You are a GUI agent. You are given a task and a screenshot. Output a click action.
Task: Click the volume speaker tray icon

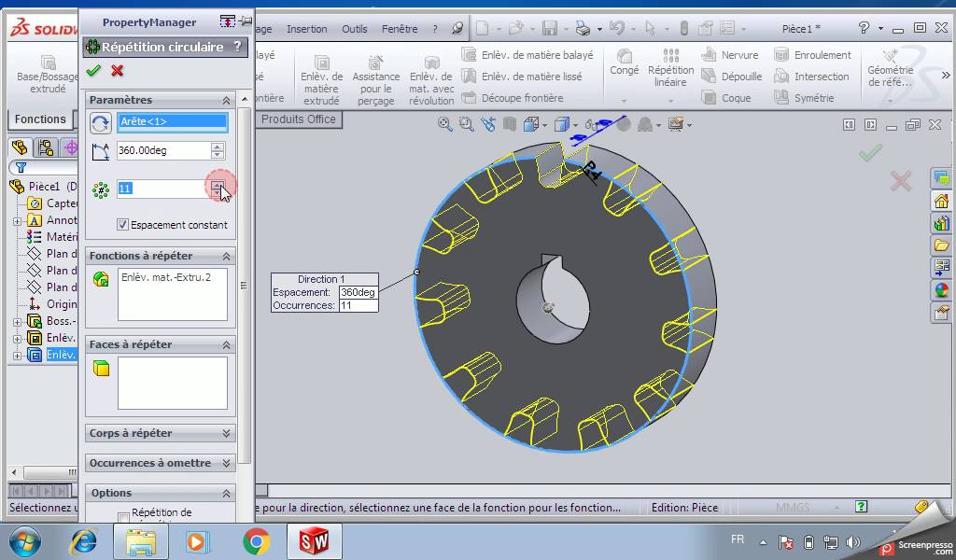pyautogui.click(x=853, y=542)
